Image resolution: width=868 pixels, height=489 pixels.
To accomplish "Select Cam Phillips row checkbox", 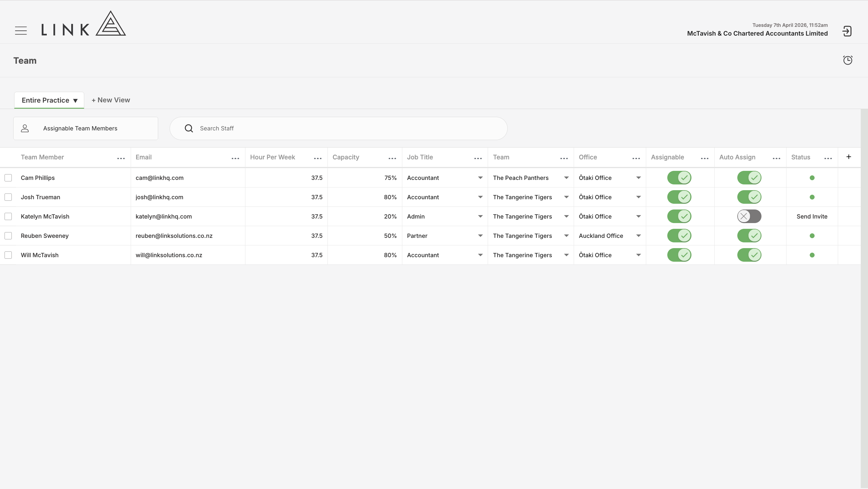I will click(x=8, y=177).
